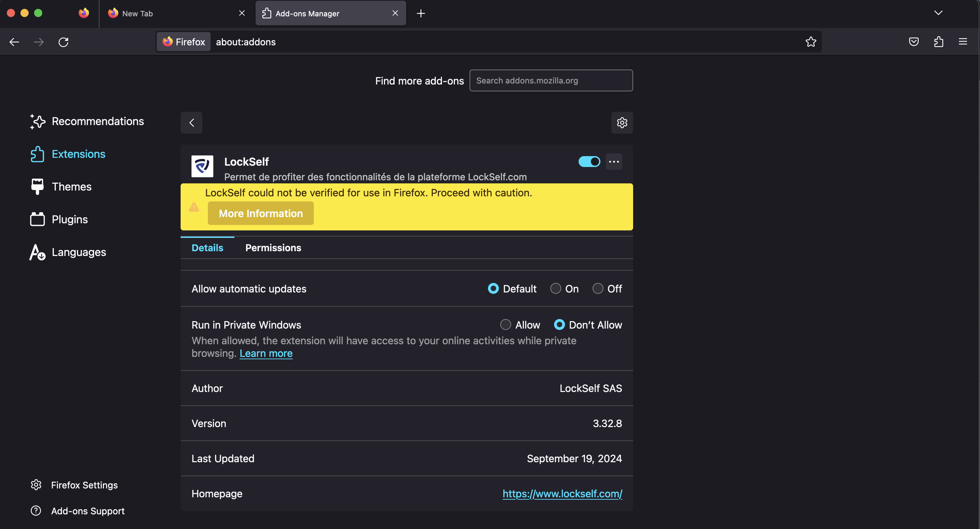Save page to Pocket

pyautogui.click(x=914, y=42)
